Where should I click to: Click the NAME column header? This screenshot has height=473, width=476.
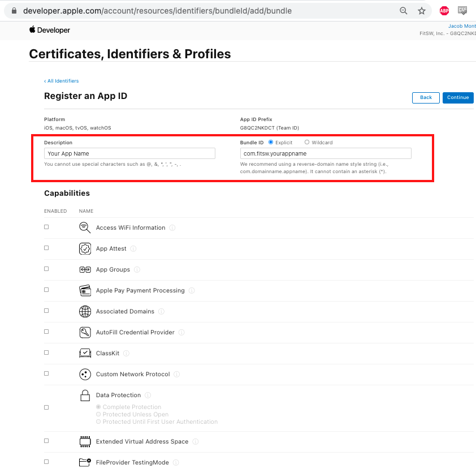[x=86, y=211]
